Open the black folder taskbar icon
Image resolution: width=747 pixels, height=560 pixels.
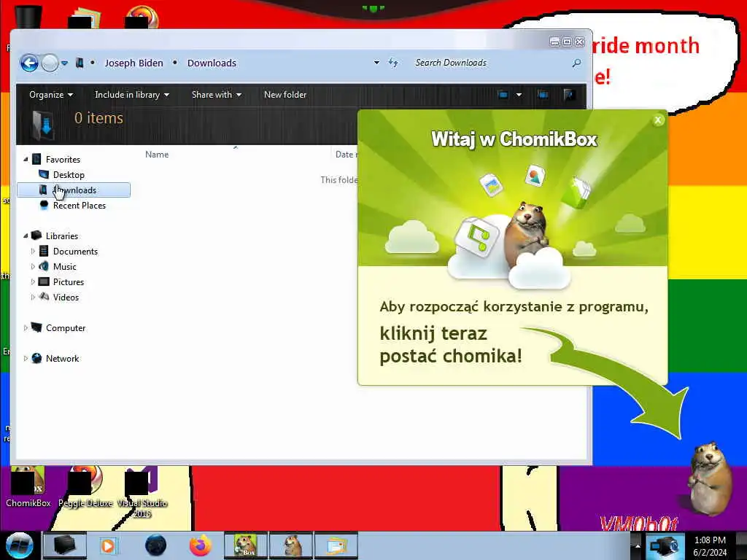point(65,545)
